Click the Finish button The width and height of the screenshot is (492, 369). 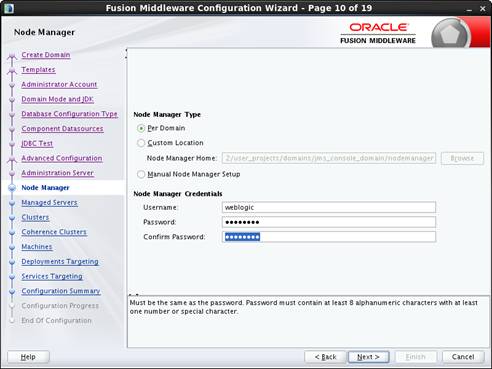pos(416,357)
